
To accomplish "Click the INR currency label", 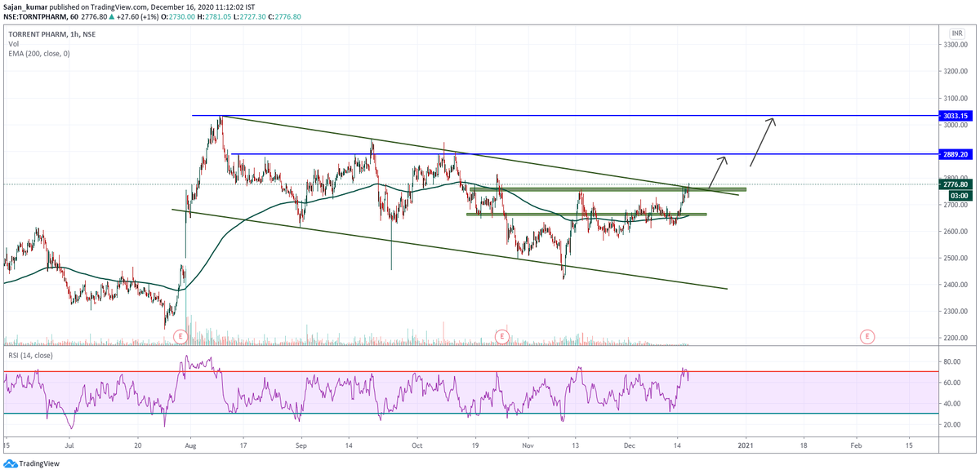I will 956,33.
